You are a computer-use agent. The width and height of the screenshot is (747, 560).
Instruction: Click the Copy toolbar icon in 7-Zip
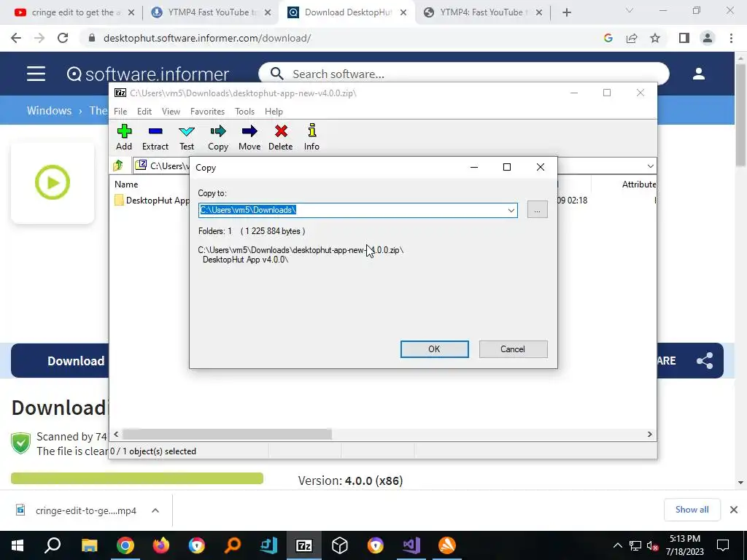click(218, 137)
